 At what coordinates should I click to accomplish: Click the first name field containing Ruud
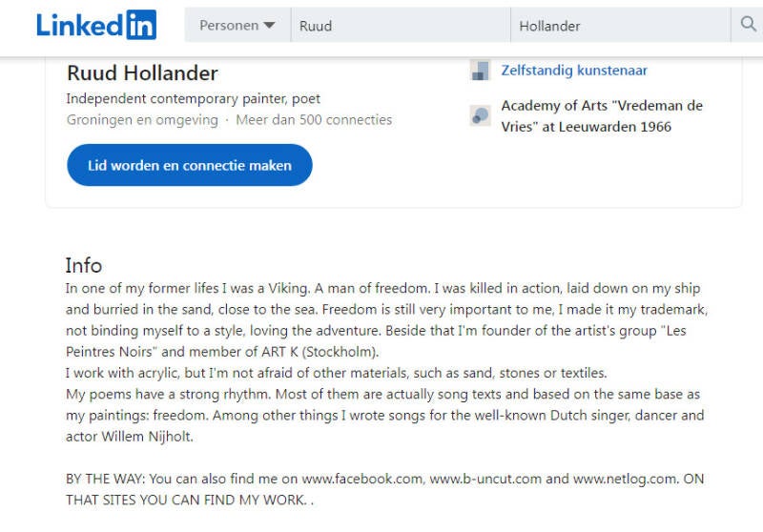tap(401, 26)
